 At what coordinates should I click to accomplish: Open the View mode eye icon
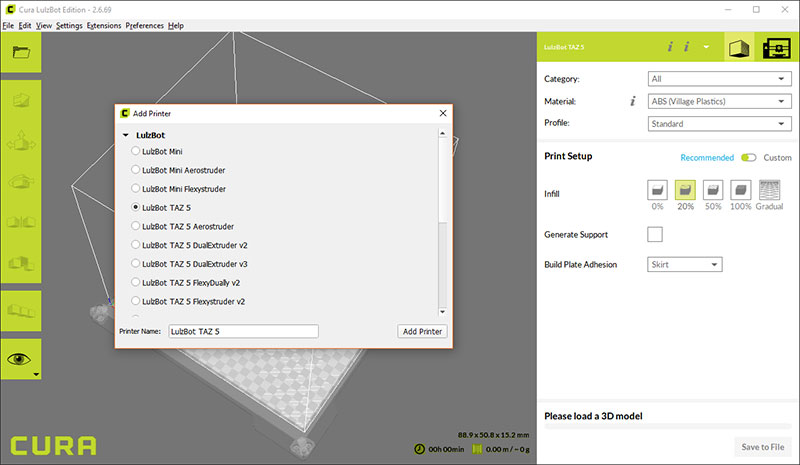(19, 359)
